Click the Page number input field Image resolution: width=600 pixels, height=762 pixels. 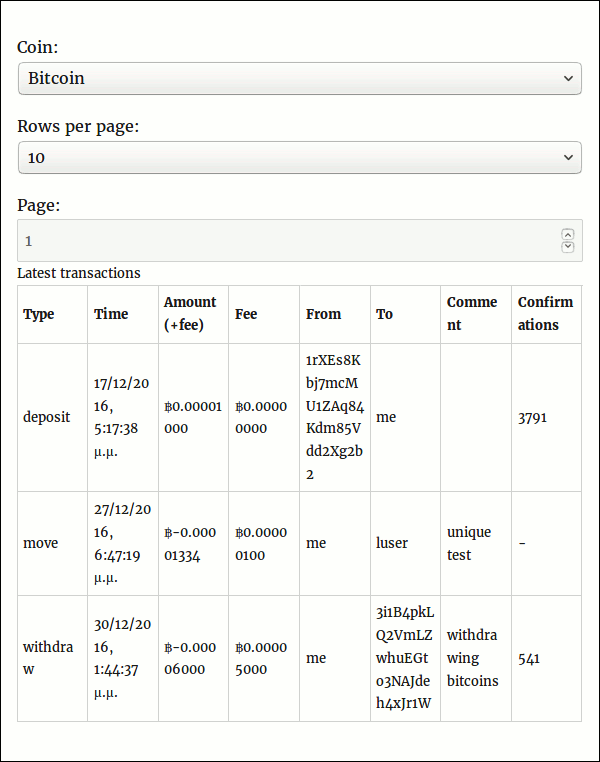[x=290, y=241]
